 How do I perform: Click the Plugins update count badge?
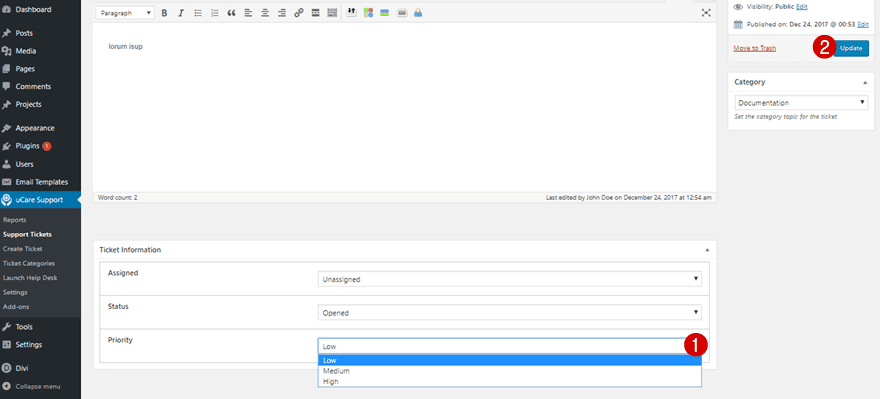pyautogui.click(x=47, y=146)
